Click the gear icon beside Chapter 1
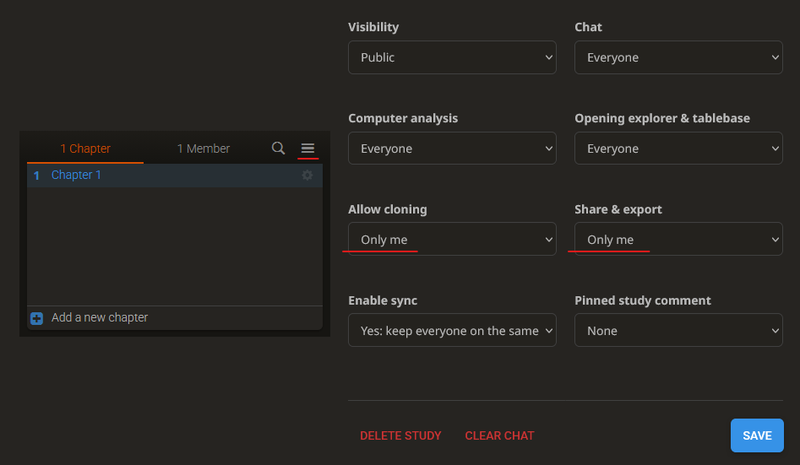Viewport: 800px width, 465px height. (x=308, y=175)
